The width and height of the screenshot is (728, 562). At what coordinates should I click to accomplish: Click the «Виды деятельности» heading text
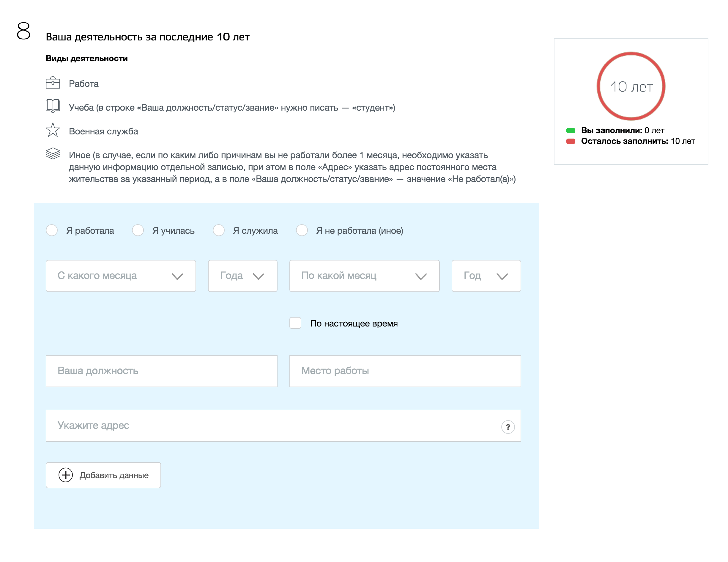87,59
